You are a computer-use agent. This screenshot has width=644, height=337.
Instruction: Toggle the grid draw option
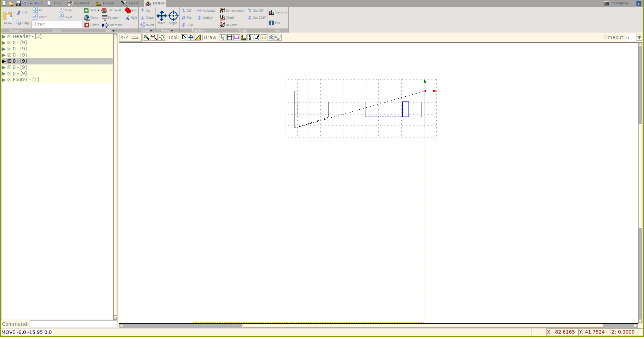[x=229, y=37]
